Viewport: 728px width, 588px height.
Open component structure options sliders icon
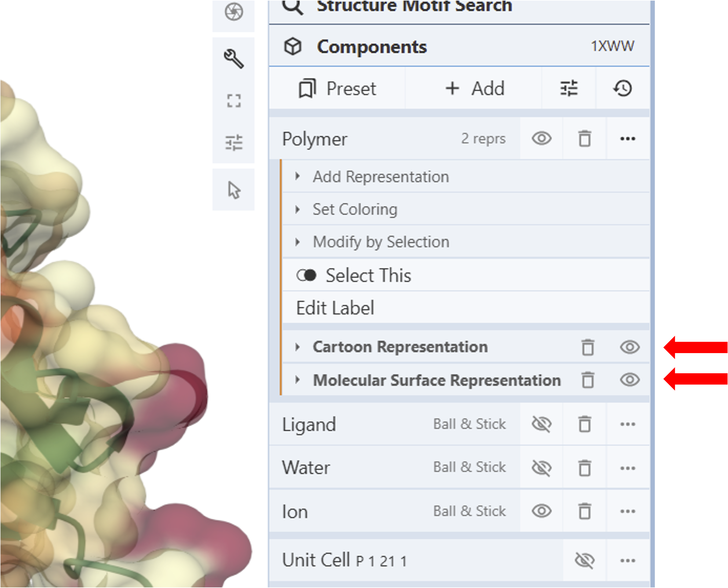569,89
